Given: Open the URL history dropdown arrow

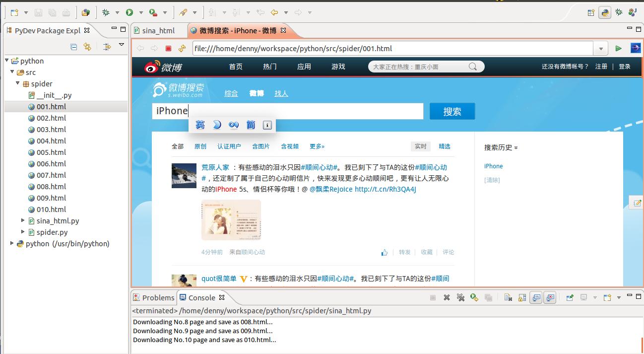Looking at the screenshot, I should [601, 49].
